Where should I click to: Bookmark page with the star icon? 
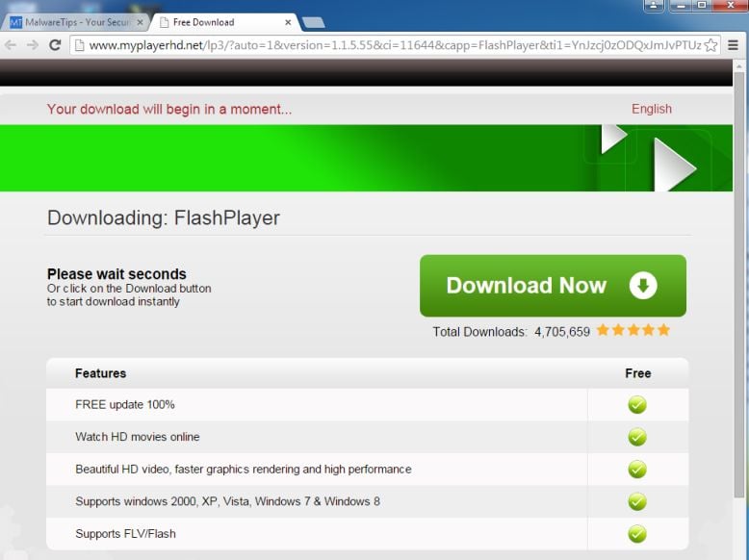click(710, 45)
